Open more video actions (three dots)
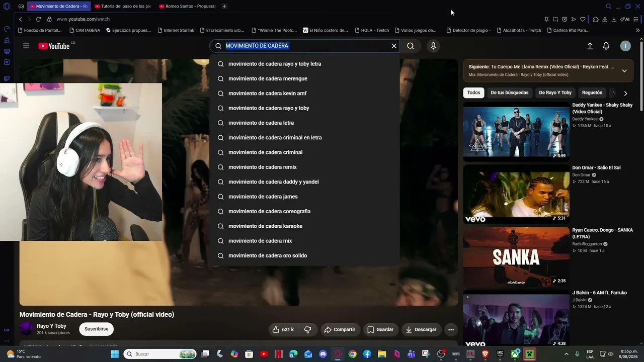This screenshot has width=644, height=362. 451,329
